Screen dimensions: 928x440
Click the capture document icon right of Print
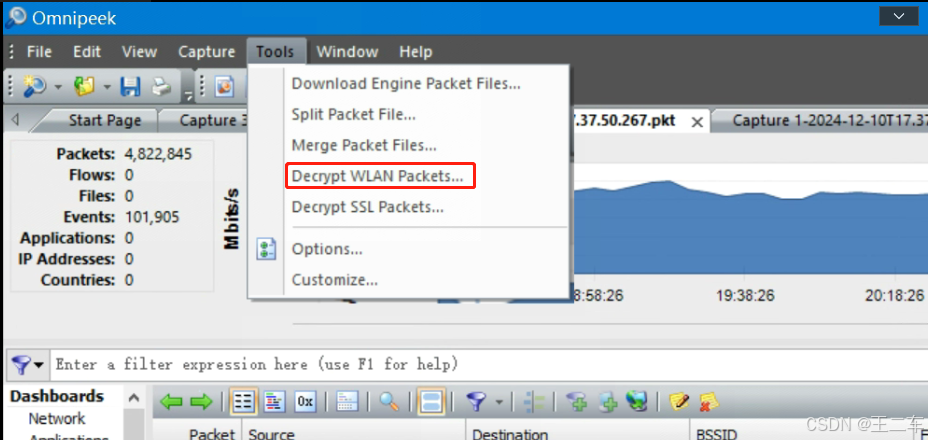(x=224, y=87)
